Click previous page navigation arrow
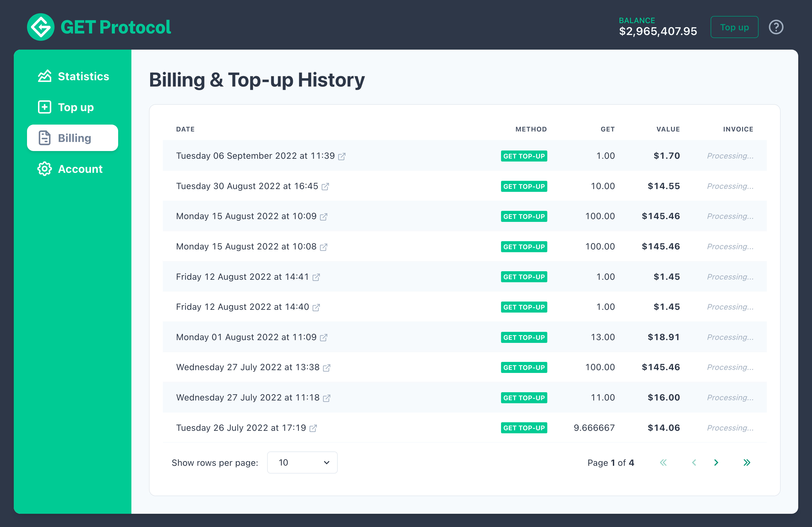This screenshot has width=812, height=527. pyautogui.click(x=693, y=463)
